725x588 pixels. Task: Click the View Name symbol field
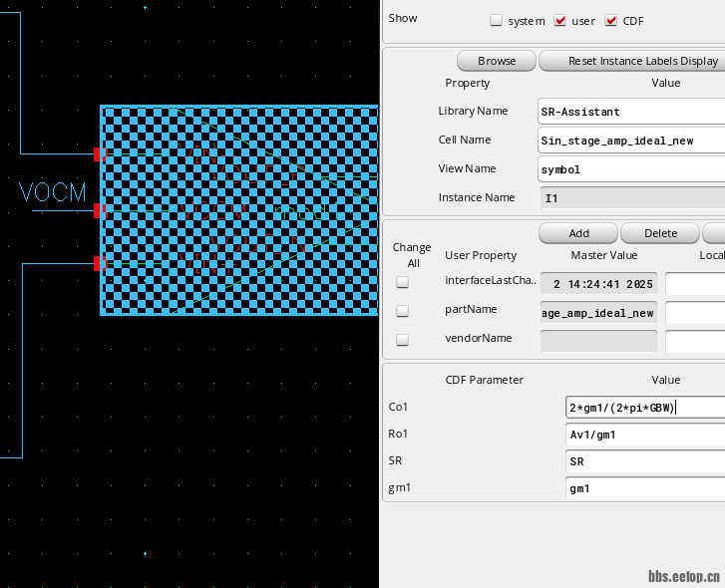tap(630, 169)
